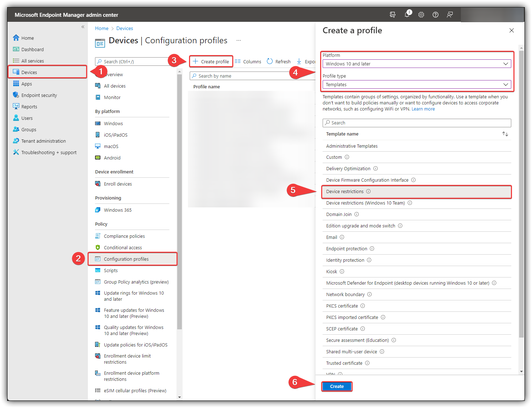Click the template Search field

click(417, 123)
